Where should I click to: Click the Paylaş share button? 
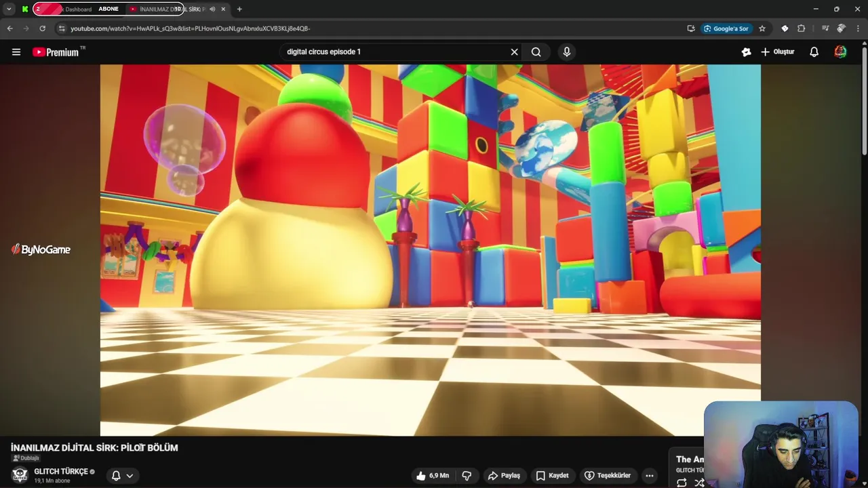point(505,476)
